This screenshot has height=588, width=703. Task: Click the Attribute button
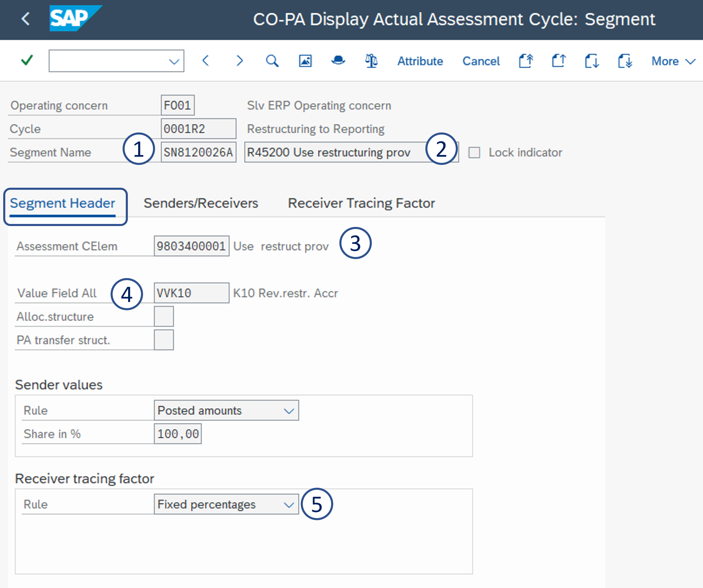[x=420, y=61]
